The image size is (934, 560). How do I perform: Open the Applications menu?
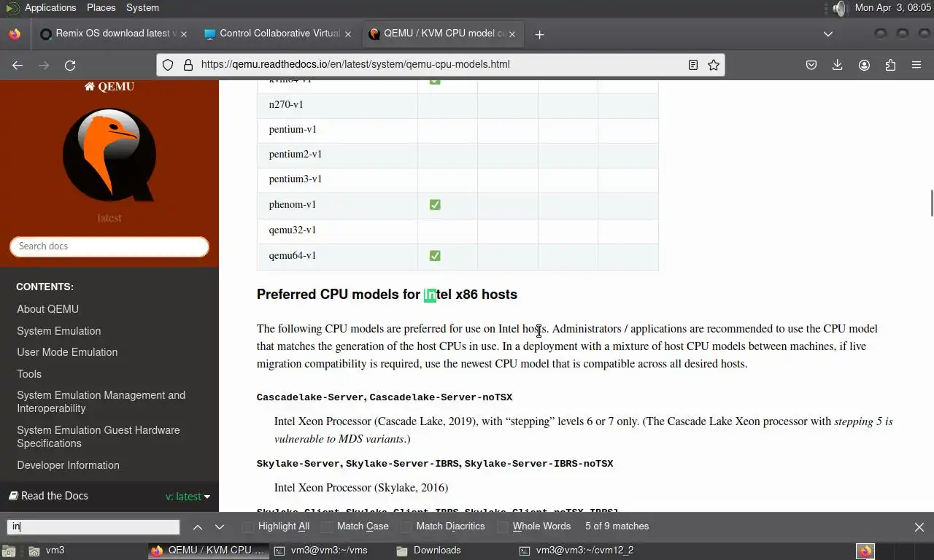[50, 7]
